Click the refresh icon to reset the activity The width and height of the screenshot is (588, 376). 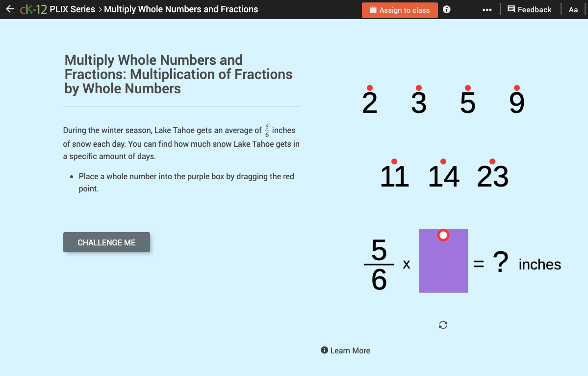click(x=443, y=325)
